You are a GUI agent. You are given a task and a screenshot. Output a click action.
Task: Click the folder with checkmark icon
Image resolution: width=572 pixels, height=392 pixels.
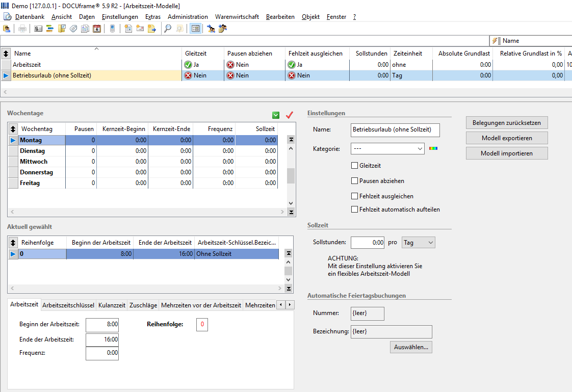click(62, 29)
